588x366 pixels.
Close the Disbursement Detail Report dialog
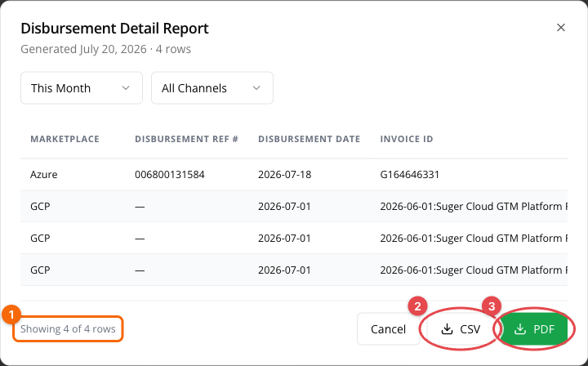click(x=560, y=28)
